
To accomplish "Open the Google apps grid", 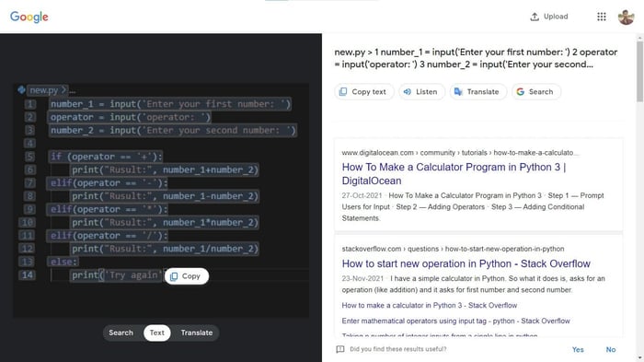I will tap(602, 17).
